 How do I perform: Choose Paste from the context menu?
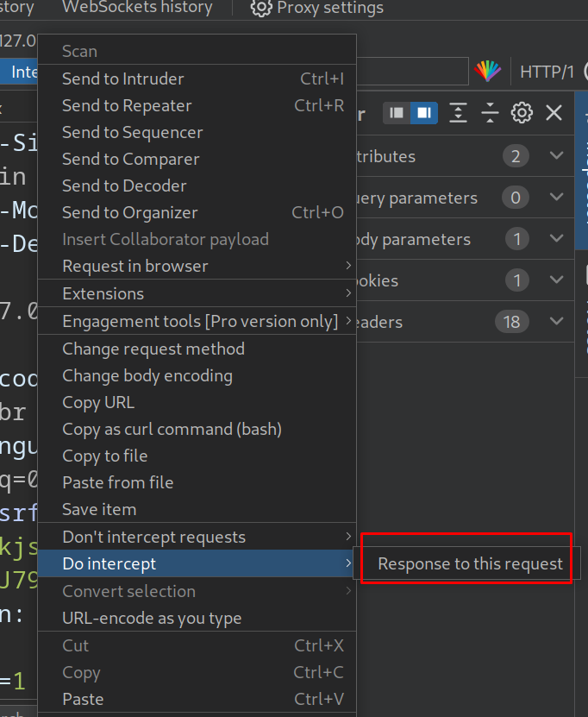(197, 699)
